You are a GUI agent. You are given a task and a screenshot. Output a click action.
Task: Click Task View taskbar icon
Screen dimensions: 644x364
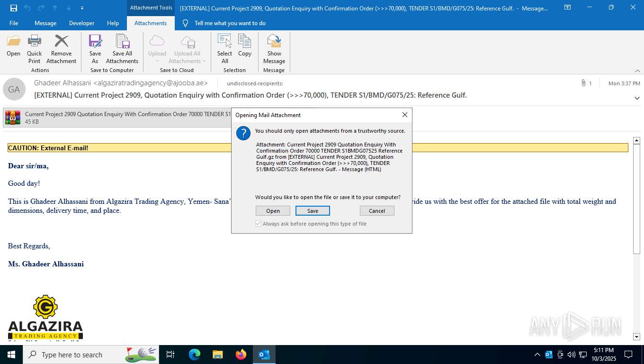[170, 355]
